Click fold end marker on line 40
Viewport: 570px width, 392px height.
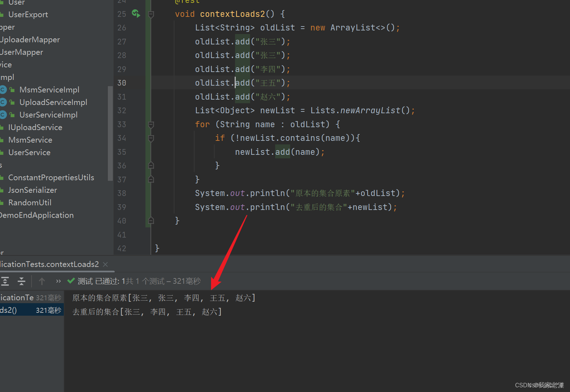point(151,220)
